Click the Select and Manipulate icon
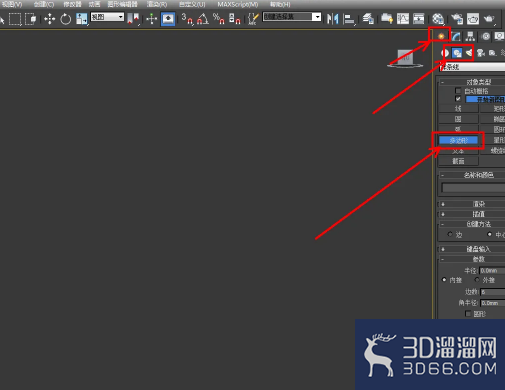Viewport: 505px width, 390px height. point(152,19)
